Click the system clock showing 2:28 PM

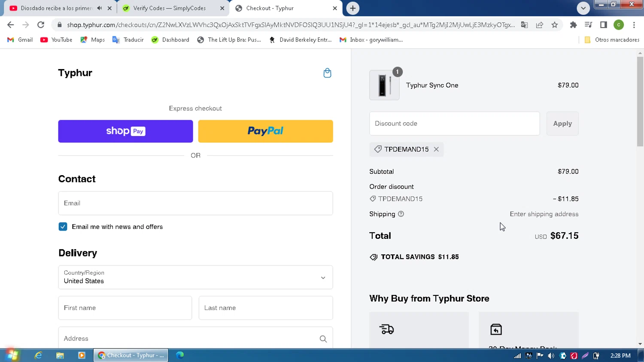[x=620, y=356]
